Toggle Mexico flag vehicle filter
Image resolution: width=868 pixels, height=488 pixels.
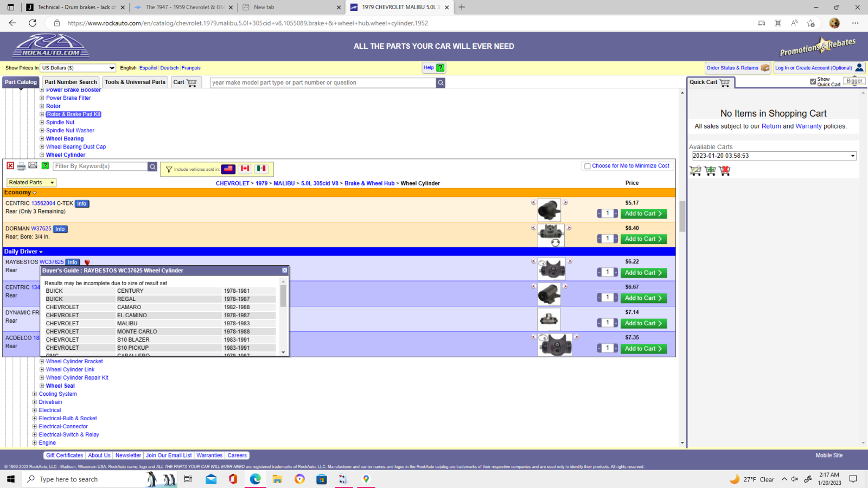(x=261, y=169)
